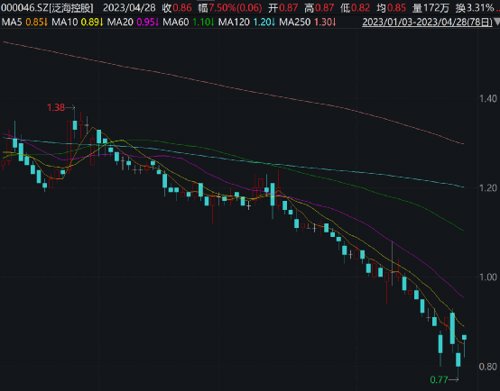The width and height of the screenshot is (500, 391).
Task: Click the 0.80 price axis label
Action: point(488,366)
